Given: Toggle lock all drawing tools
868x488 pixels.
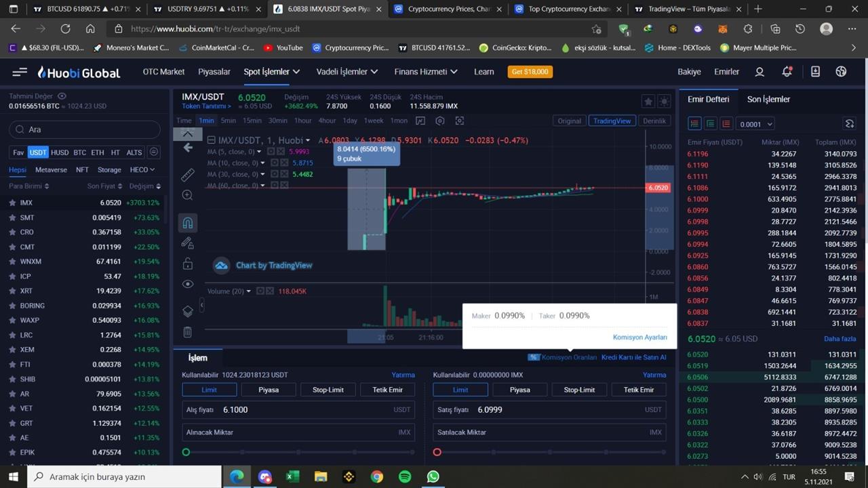Looking at the screenshot, I should click(188, 264).
